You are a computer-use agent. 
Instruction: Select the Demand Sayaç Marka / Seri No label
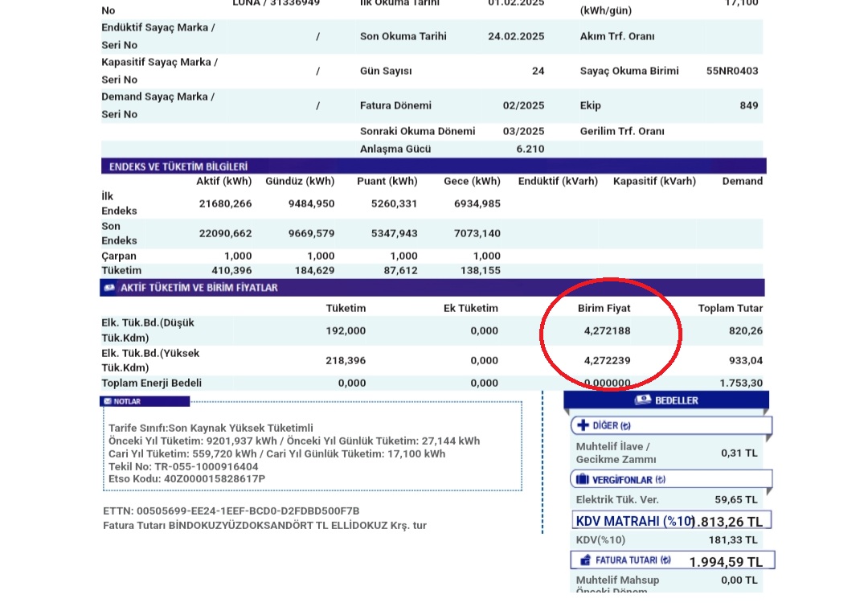coord(158,105)
